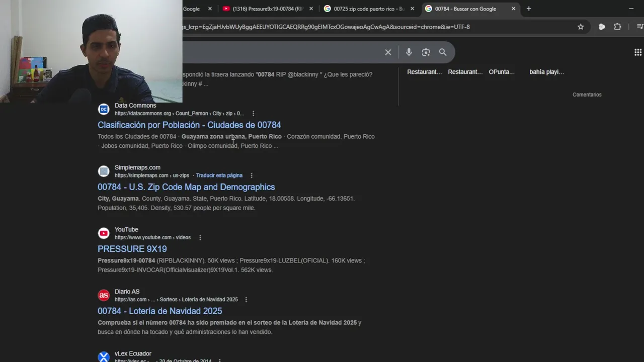
Task: Select the first Restaurant... suggestion
Action: [x=424, y=72]
